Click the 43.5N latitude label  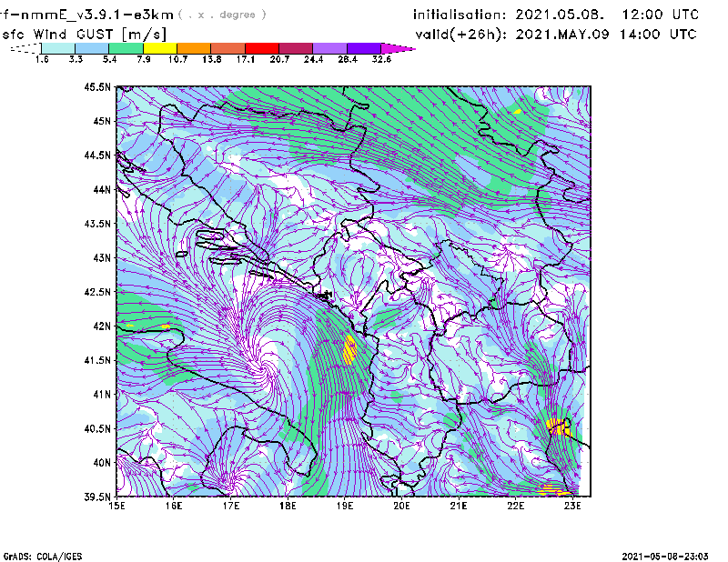(x=97, y=224)
